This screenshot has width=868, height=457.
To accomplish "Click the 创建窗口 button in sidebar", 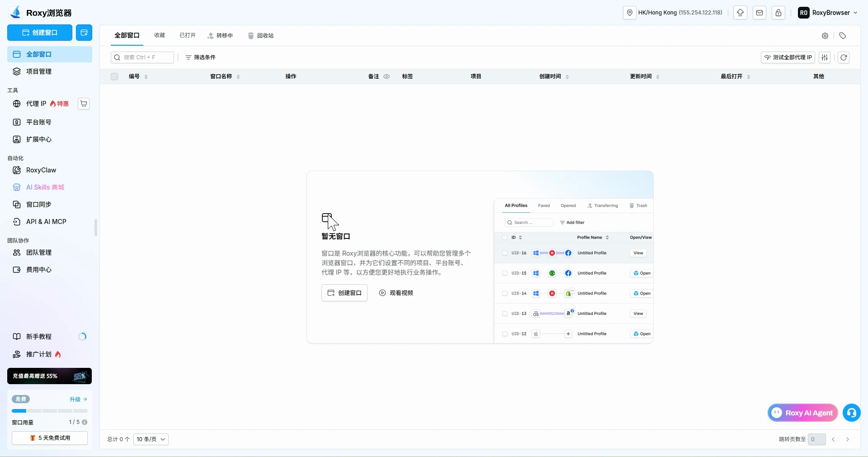I will 40,33.
